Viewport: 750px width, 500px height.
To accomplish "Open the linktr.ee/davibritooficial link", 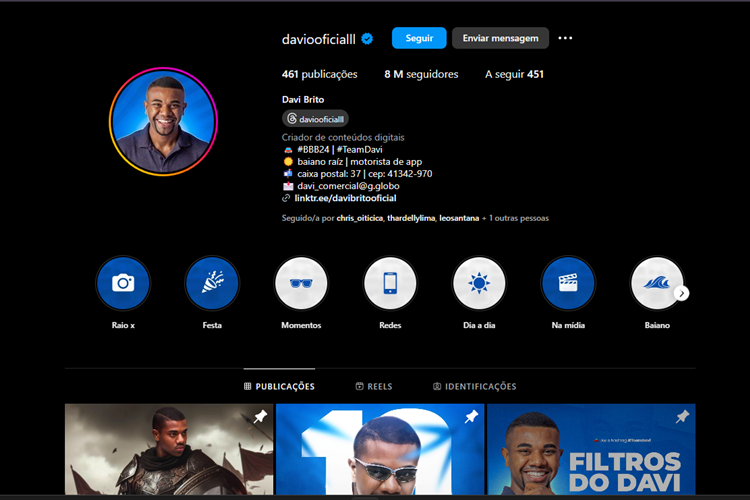I will coord(345,198).
